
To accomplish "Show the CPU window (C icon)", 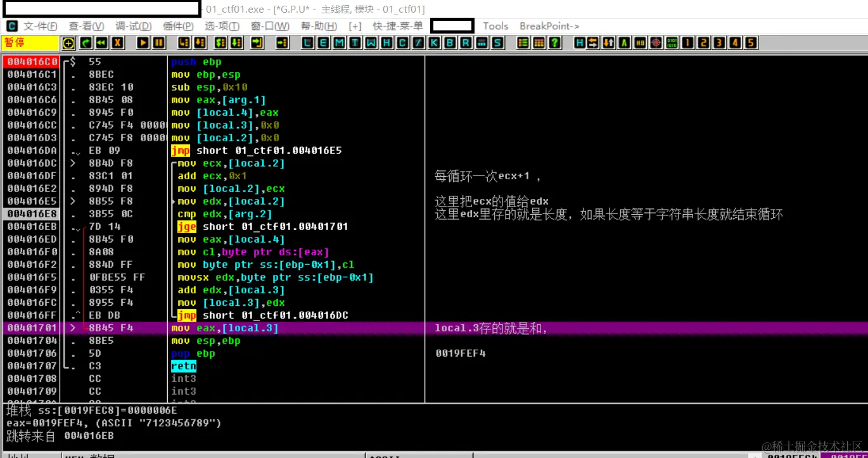I will pyautogui.click(x=403, y=43).
